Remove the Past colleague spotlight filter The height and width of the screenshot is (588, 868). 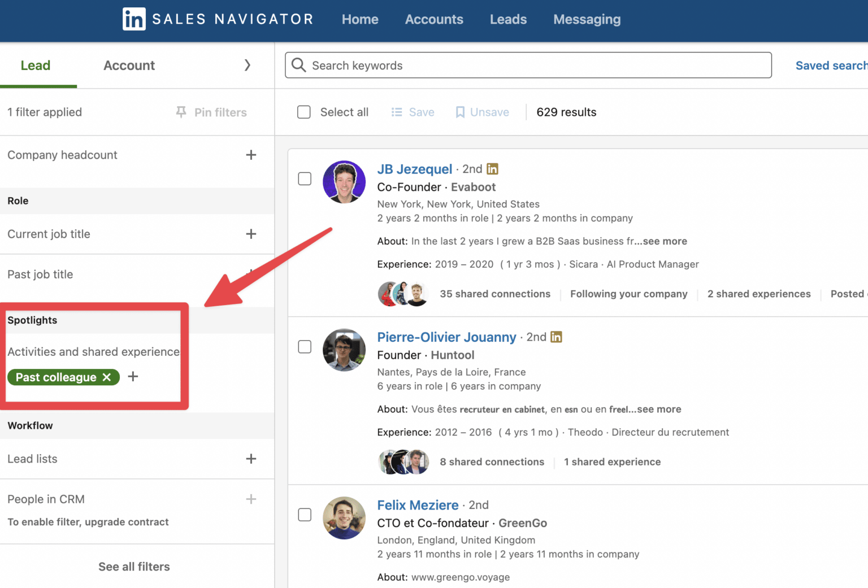coord(107,377)
